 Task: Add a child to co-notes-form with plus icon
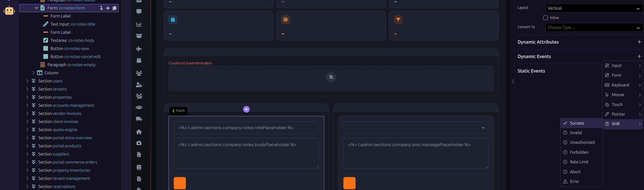point(108,8)
